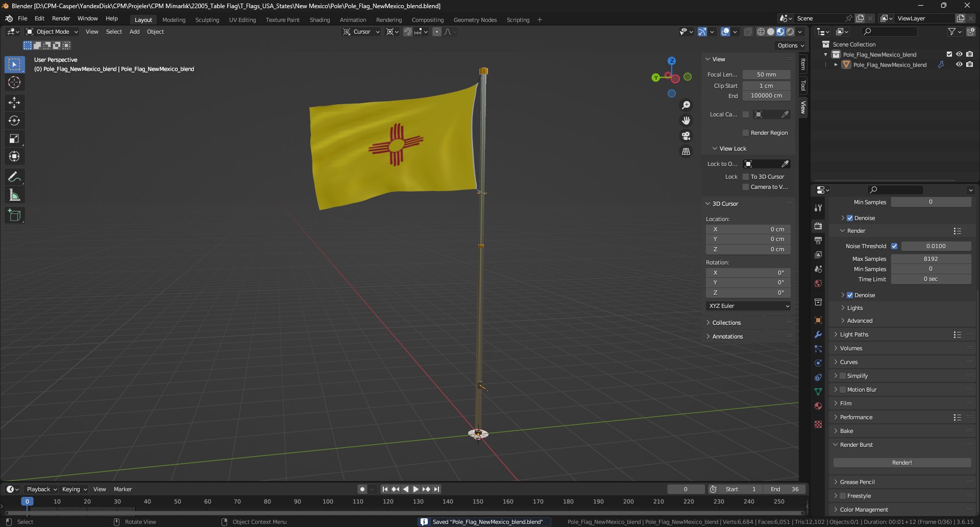
Task: Enable Camera to View checkbox
Action: [x=746, y=187]
